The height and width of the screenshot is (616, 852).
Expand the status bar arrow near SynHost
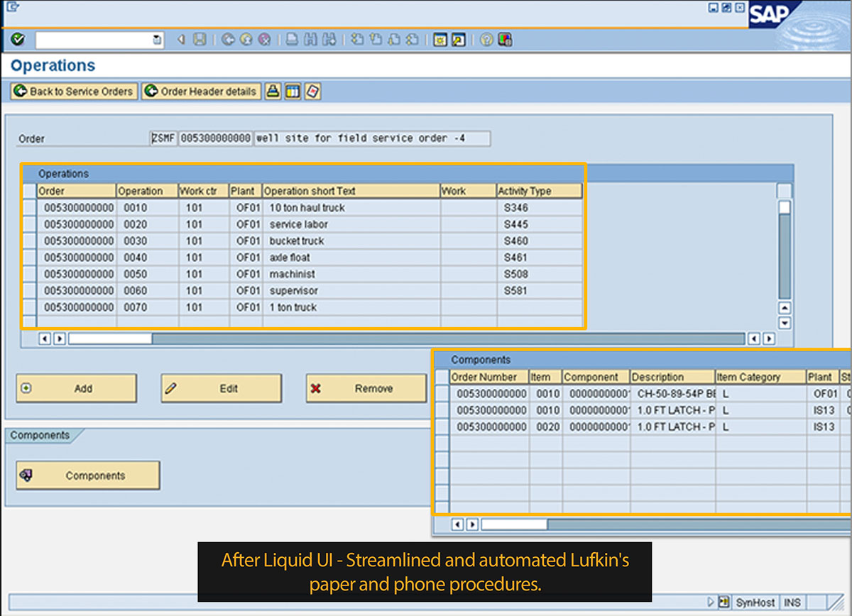pyautogui.click(x=711, y=602)
